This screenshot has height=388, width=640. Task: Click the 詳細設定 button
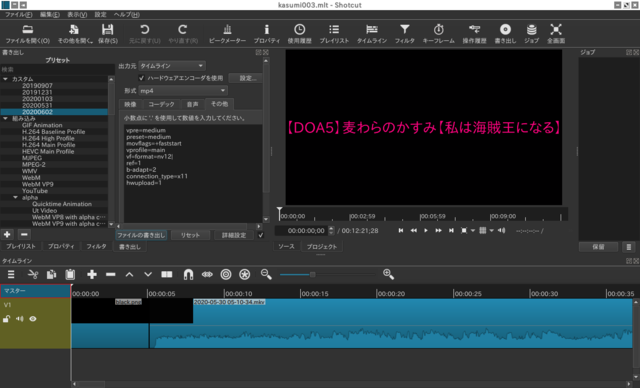(x=234, y=235)
